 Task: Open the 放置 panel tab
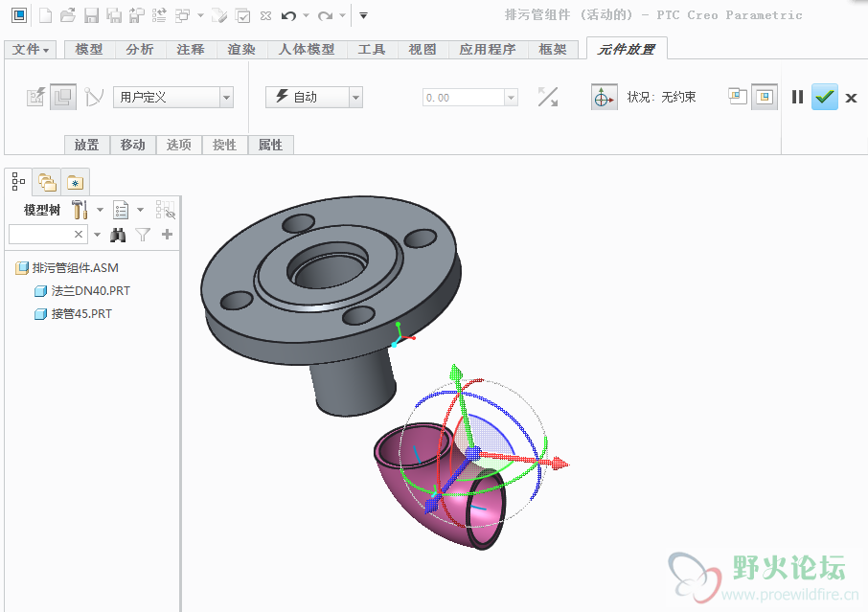pyautogui.click(x=87, y=145)
